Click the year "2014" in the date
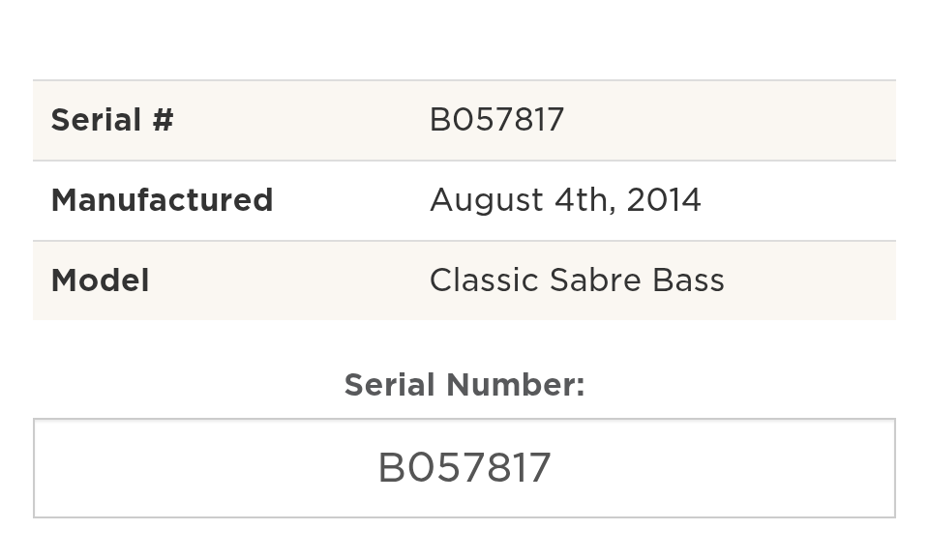929x560 pixels. pos(664,200)
